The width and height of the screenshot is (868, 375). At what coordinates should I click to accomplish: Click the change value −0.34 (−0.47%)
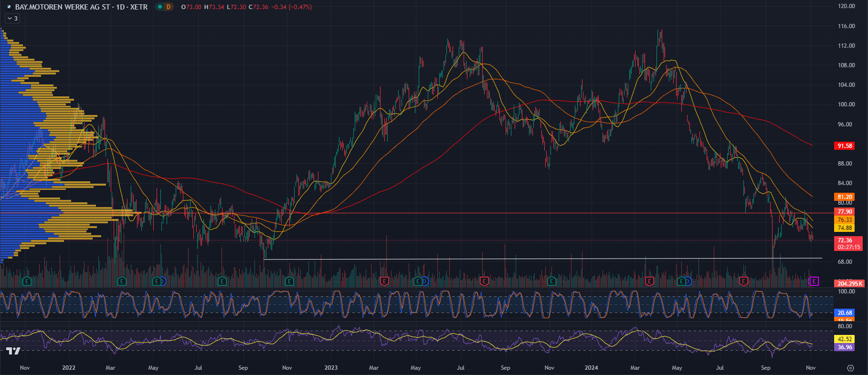(291, 7)
